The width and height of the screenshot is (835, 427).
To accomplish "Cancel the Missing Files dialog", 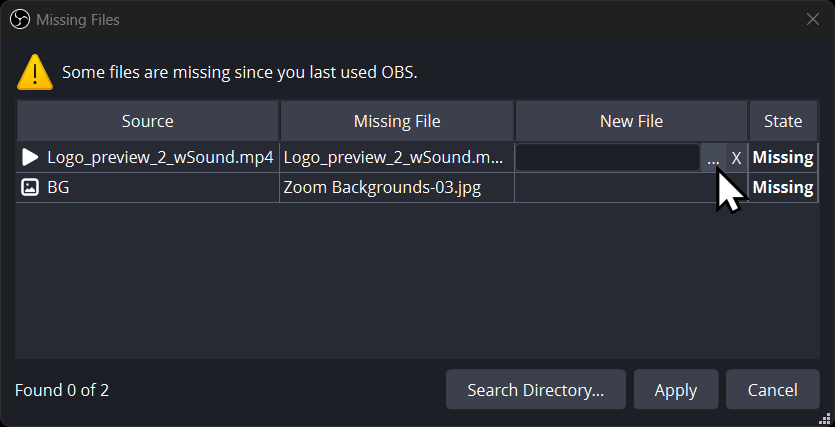I will tap(772, 390).
